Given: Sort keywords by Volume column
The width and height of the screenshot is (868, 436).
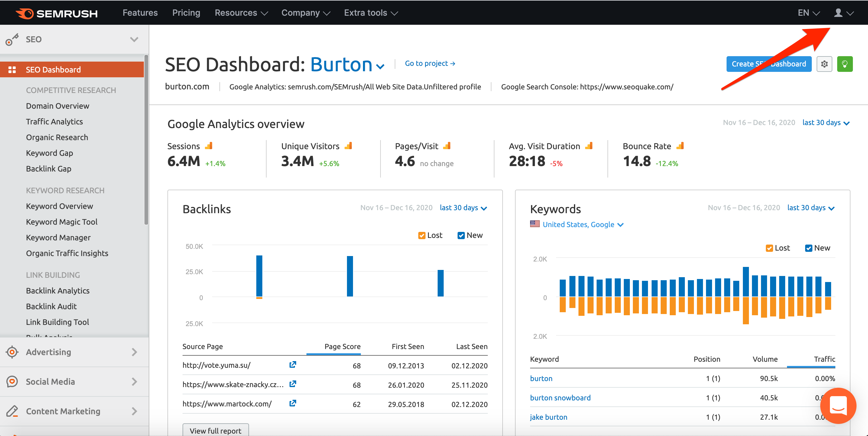Looking at the screenshot, I should [x=765, y=359].
